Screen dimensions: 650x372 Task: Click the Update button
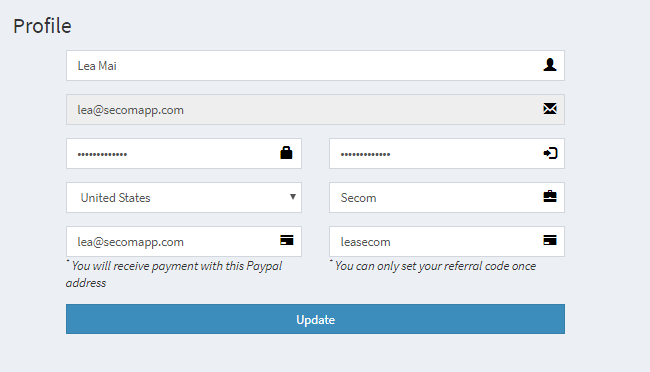(315, 319)
